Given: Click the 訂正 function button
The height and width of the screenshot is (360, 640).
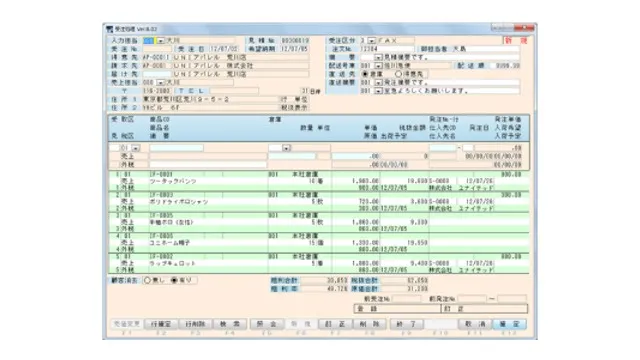Looking at the screenshot, I should pos(335,324).
